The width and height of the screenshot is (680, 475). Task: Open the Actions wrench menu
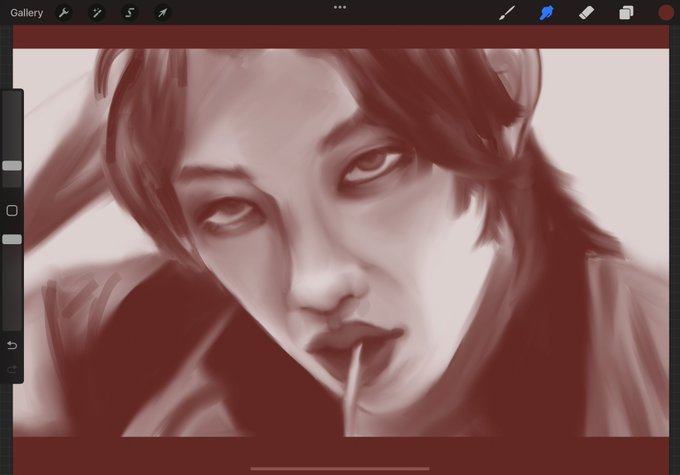click(64, 13)
